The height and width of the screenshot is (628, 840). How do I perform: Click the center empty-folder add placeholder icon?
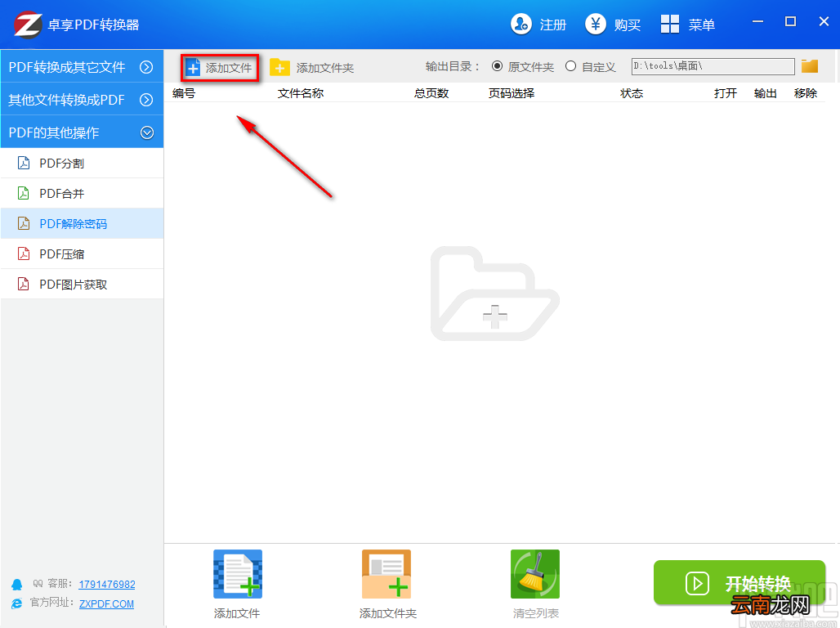[495, 294]
